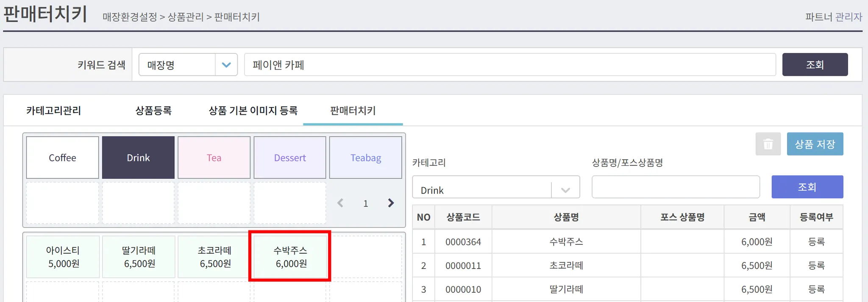Click 6,000원 price in the 수박주스 row
868x302 pixels.
[757, 242]
